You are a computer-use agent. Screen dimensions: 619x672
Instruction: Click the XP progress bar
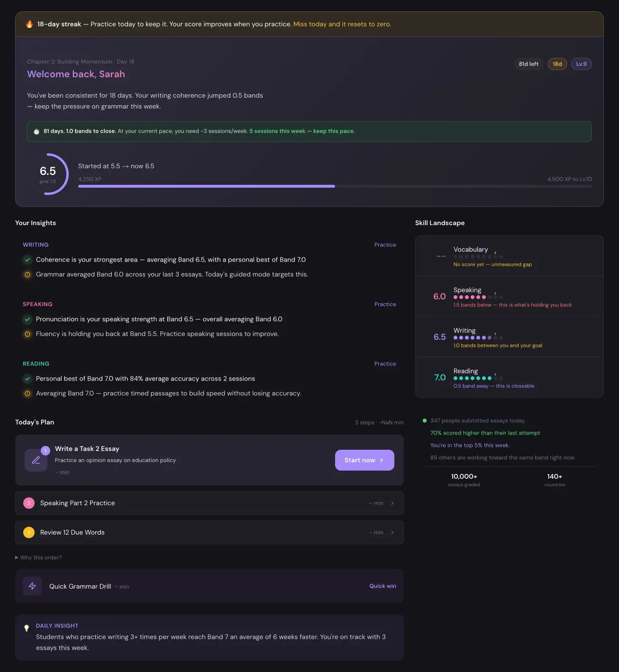(x=335, y=186)
